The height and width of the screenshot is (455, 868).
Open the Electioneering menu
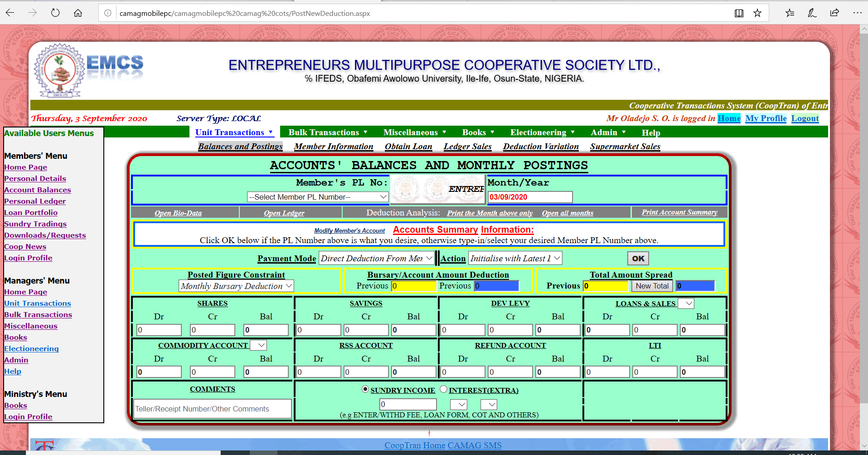542,132
